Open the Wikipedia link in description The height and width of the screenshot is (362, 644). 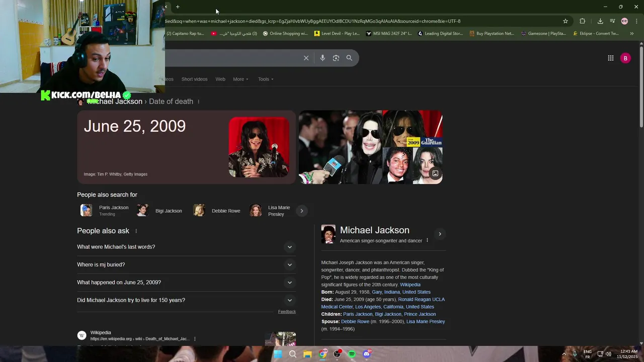click(x=410, y=285)
